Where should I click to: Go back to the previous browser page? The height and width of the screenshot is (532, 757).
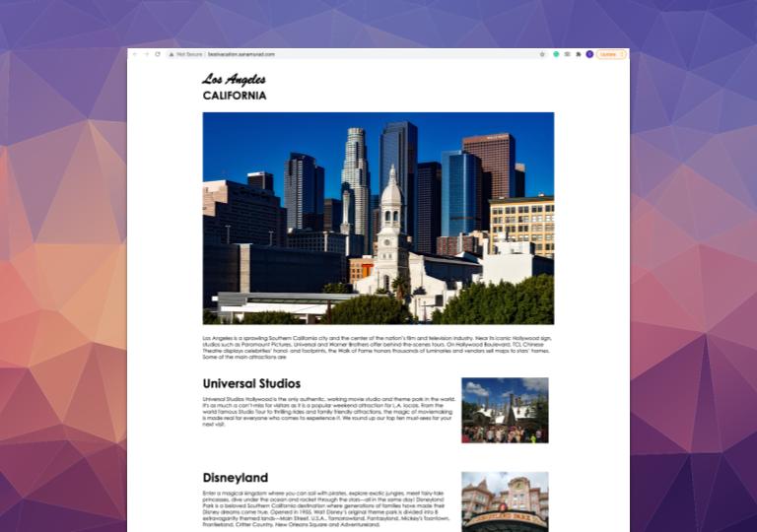tap(135, 54)
